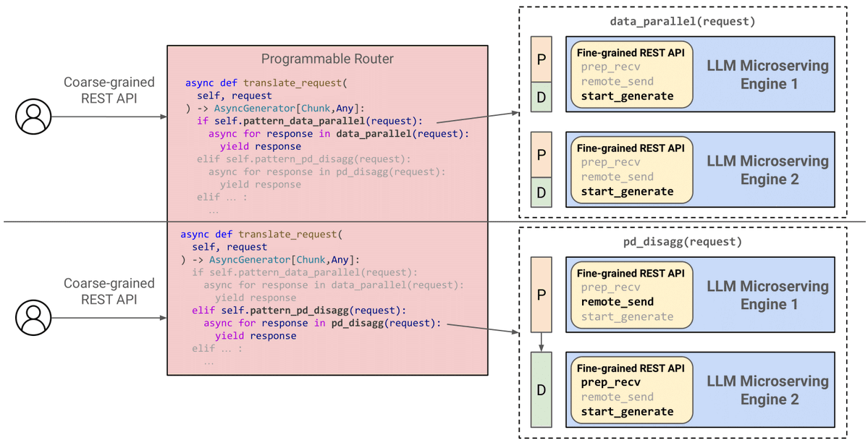
Task: Click "LLM Microserving Engine 1" label in pd_disagg group
Action: (x=768, y=295)
